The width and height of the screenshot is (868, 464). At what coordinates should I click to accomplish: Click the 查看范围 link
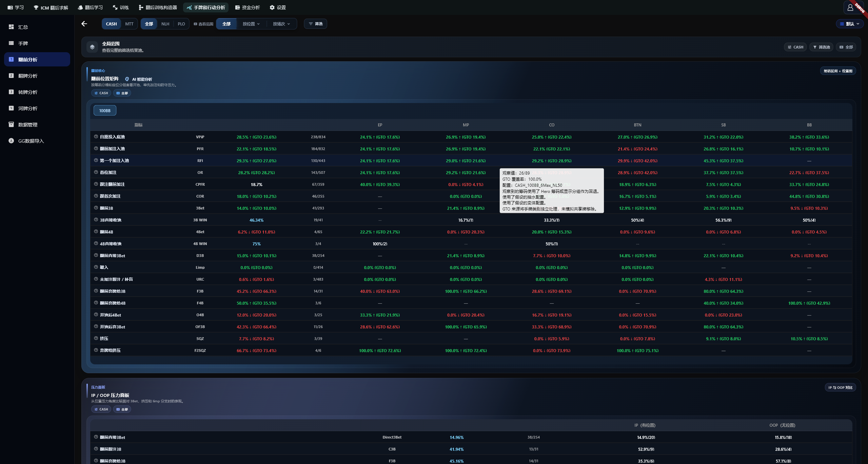click(203, 24)
